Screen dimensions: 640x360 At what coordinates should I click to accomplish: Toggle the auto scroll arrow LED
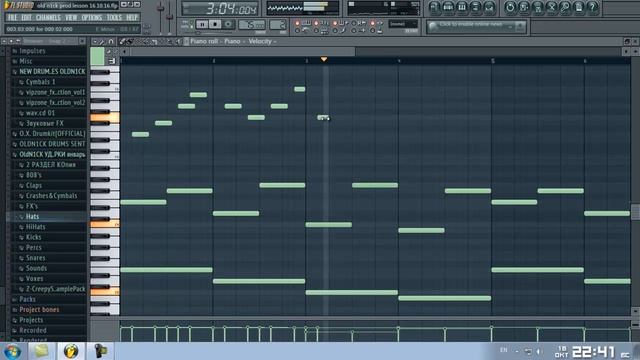click(x=354, y=31)
